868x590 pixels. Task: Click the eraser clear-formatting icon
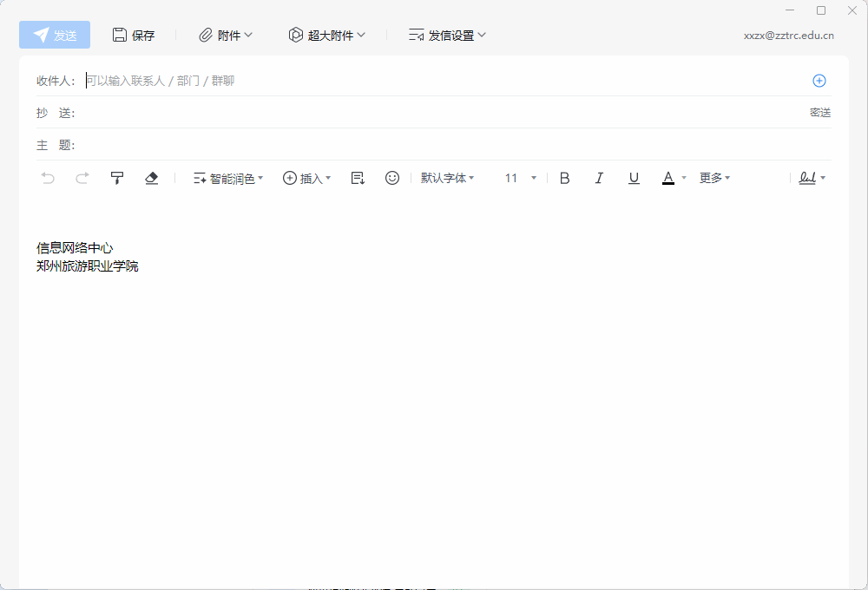click(152, 178)
